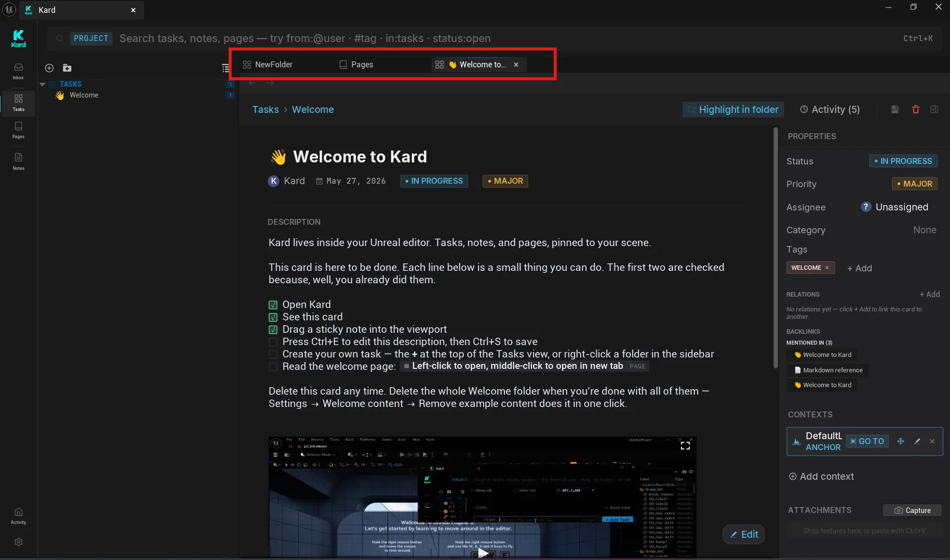This screenshot has height=560, width=950.
Task: Remove the DefaultL context with its X
Action: point(932,441)
